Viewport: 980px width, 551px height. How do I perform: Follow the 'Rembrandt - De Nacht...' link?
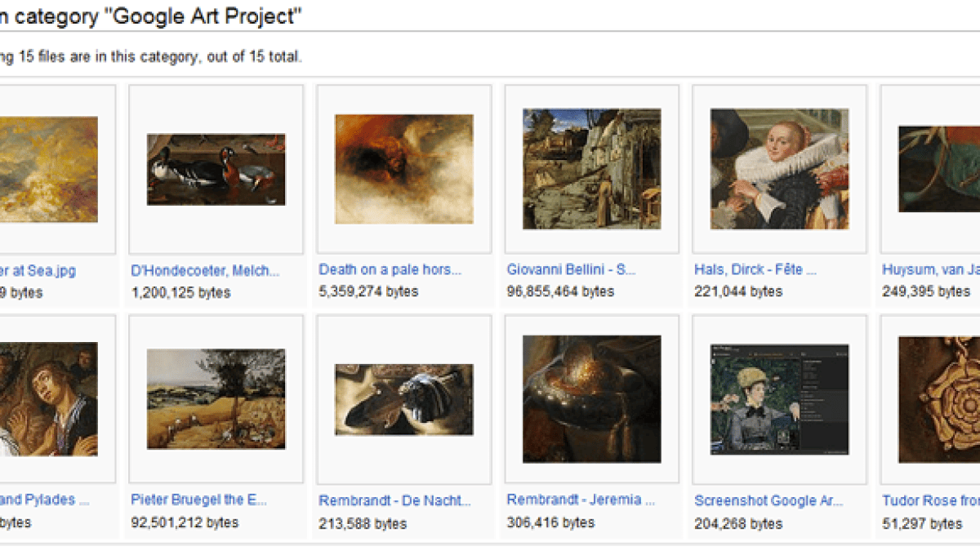click(x=394, y=500)
